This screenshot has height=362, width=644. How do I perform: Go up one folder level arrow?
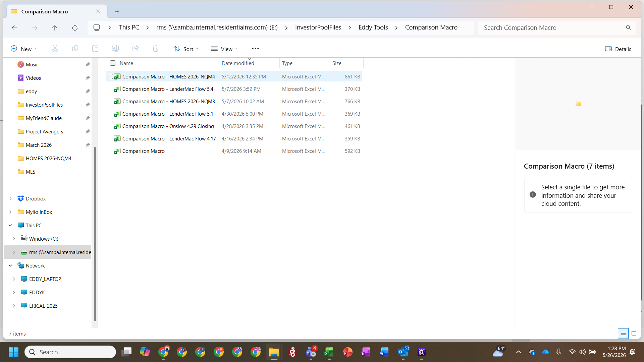(55, 28)
